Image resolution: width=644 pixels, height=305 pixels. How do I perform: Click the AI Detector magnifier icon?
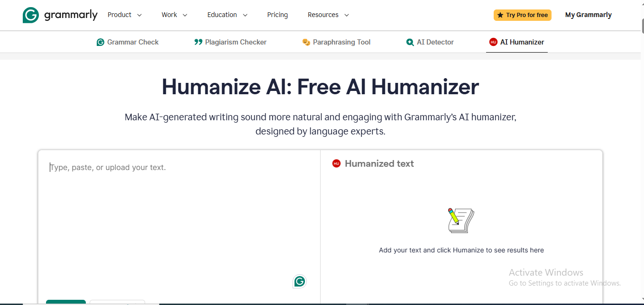(x=410, y=42)
